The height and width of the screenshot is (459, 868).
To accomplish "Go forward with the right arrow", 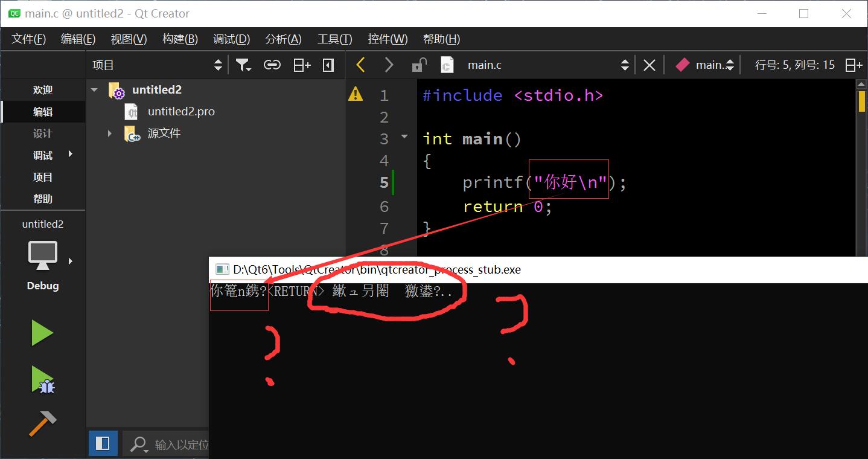I will 389,65.
